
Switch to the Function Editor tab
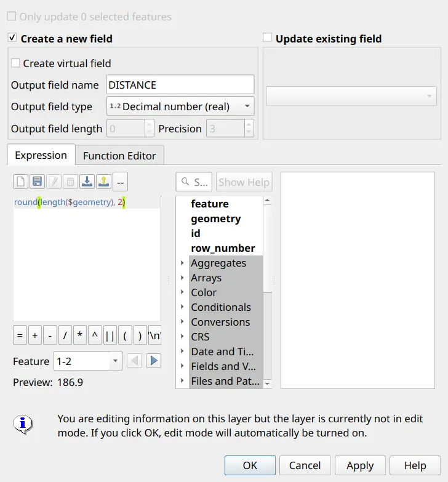[119, 156]
